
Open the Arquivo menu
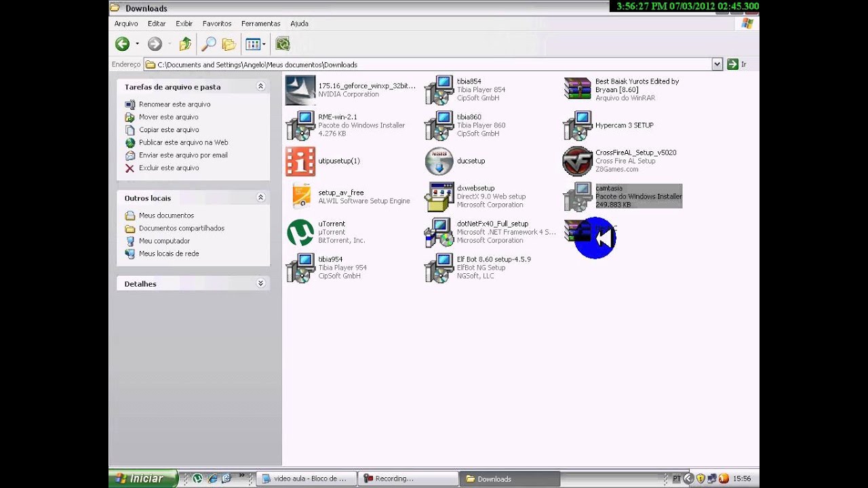click(126, 24)
